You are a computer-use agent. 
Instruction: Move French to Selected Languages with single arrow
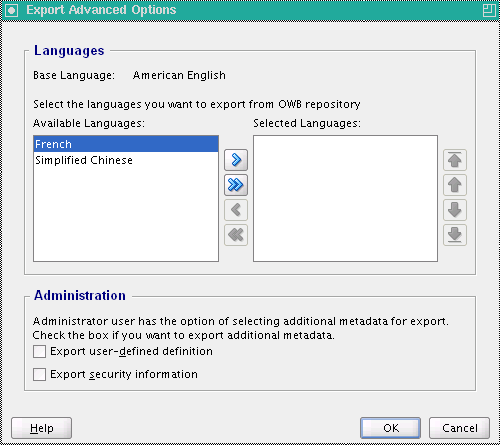tap(236, 160)
